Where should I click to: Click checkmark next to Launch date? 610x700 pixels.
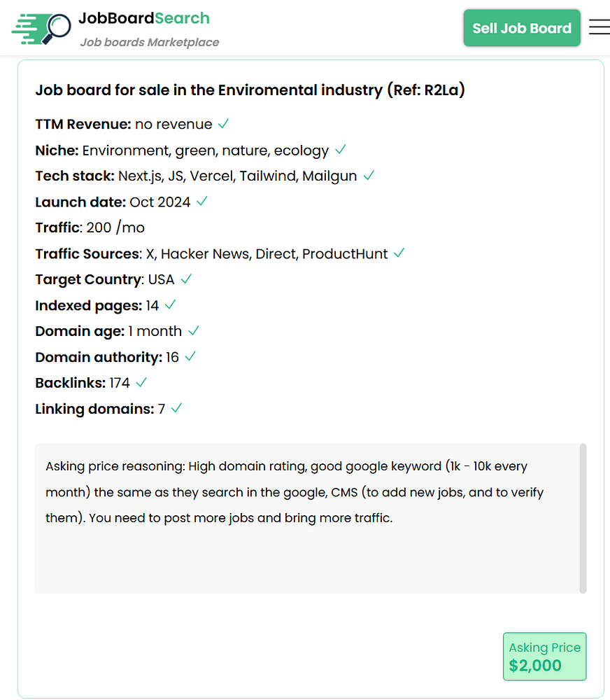click(x=201, y=202)
